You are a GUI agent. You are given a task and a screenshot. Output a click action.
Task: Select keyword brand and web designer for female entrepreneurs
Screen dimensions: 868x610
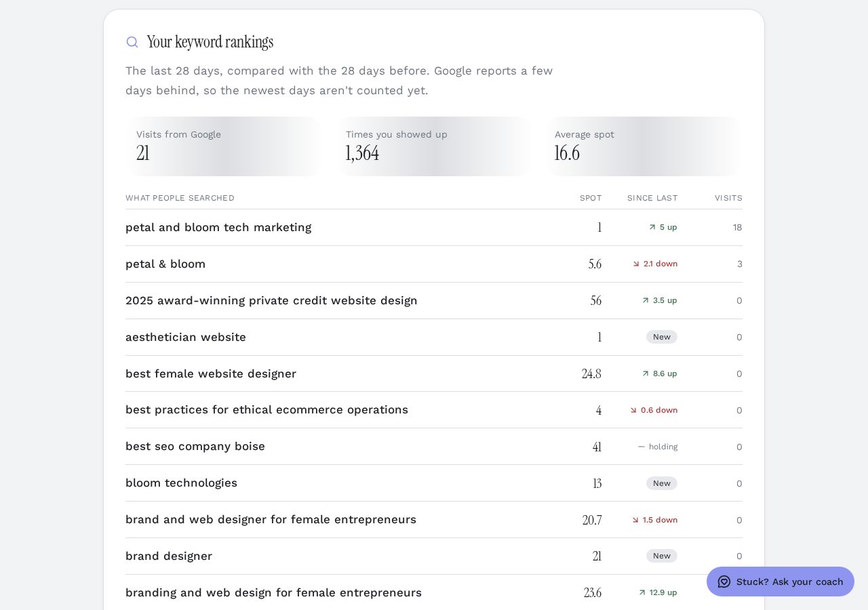[x=271, y=519]
